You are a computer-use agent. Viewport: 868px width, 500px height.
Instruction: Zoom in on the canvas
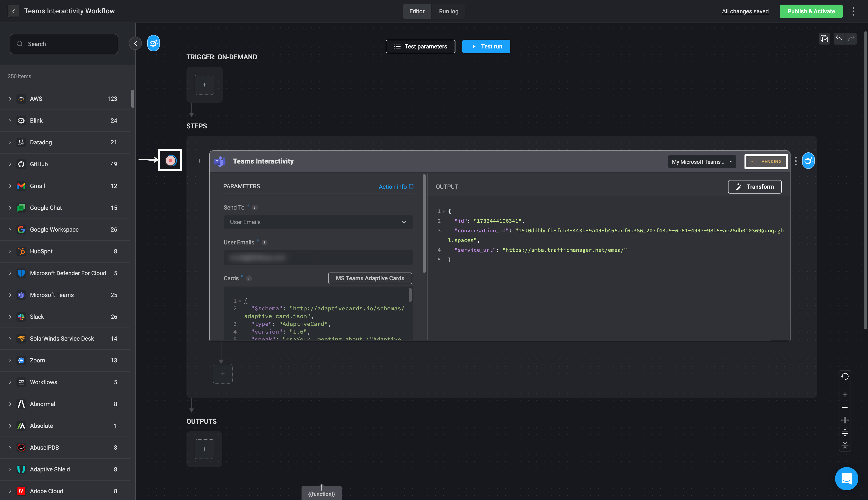pos(845,395)
